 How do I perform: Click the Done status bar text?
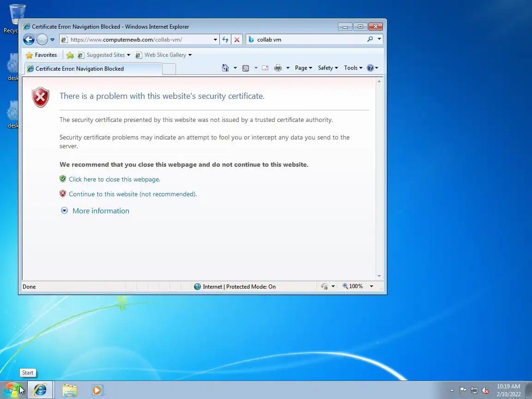tap(29, 287)
